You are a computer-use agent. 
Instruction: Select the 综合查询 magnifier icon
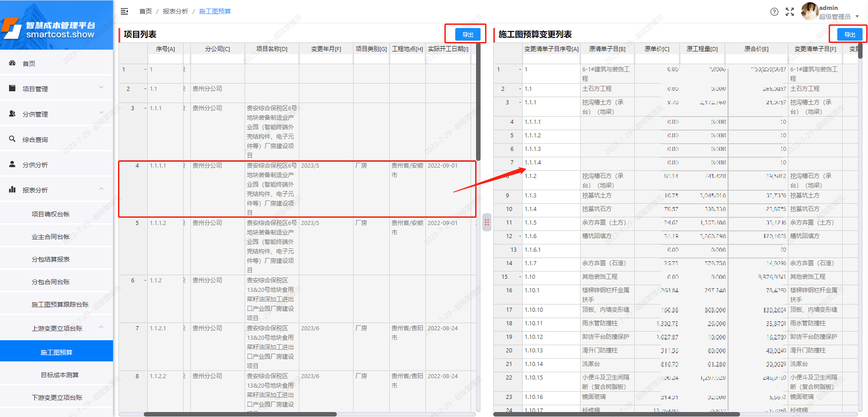point(12,139)
